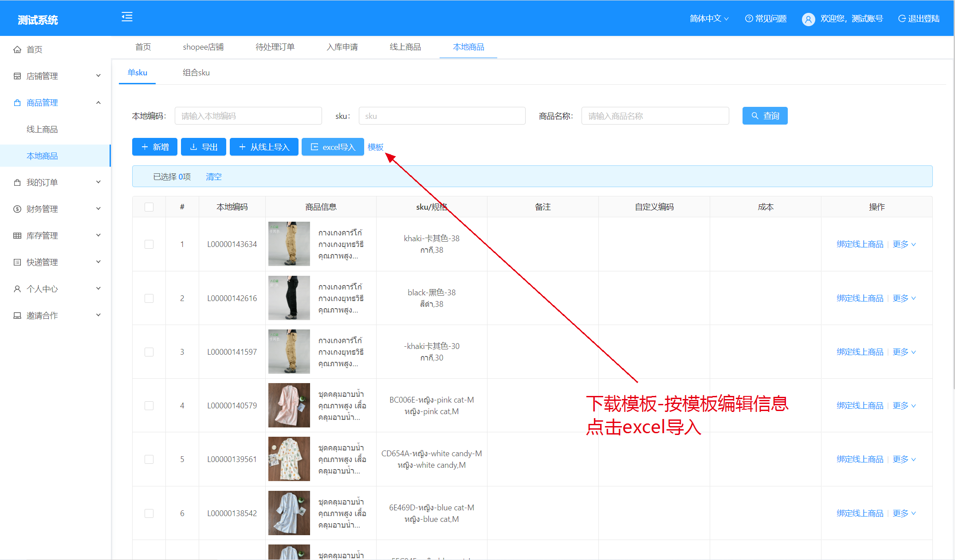Click black pants thumbnail in row 2
This screenshot has height=560, width=955.
click(x=289, y=298)
